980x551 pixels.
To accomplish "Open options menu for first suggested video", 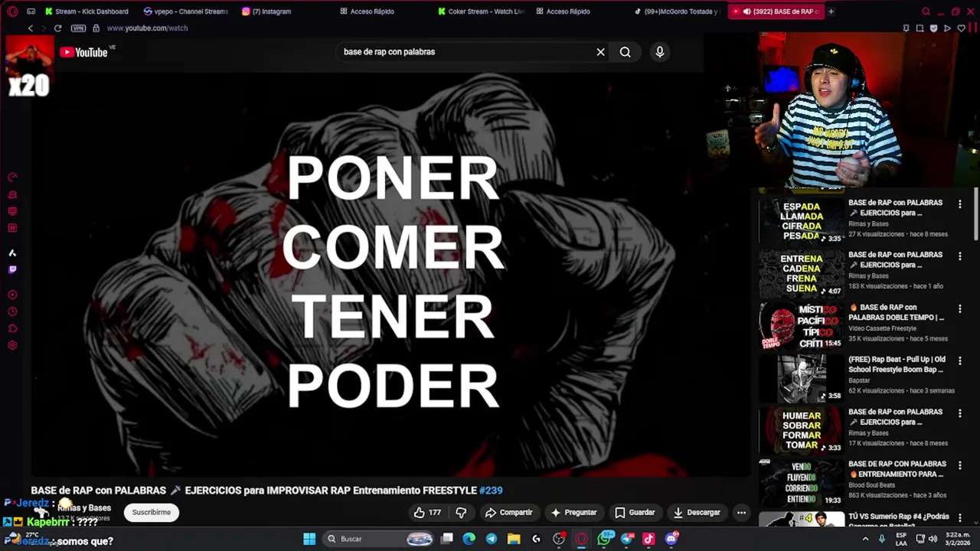I will point(959,204).
